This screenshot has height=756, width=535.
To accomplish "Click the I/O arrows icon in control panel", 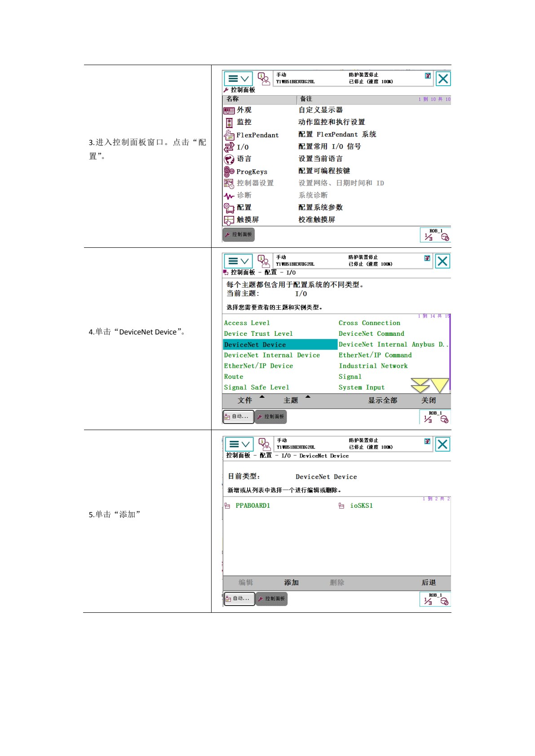I will 229,147.
